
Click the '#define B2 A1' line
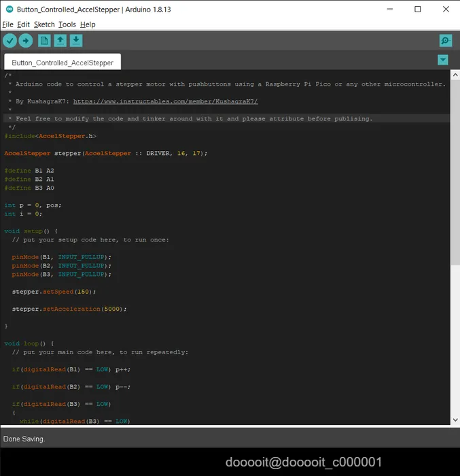pyautogui.click(x=29, y=179)
